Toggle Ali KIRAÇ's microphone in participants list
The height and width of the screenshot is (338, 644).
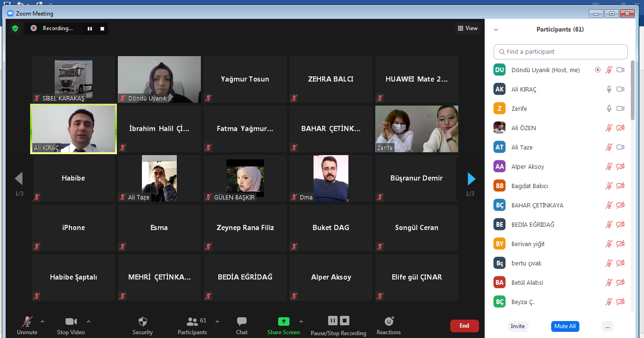click(x=609, y=89)
